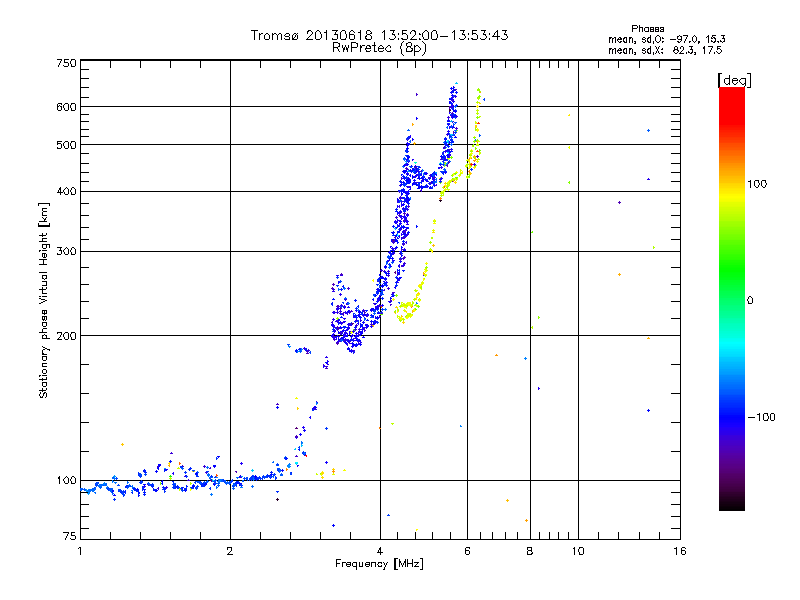The height and width of the screenshot is (600, 800).
Task: Click the 'Frequency [MHz]' axis label
Action: tap(379, 564)
